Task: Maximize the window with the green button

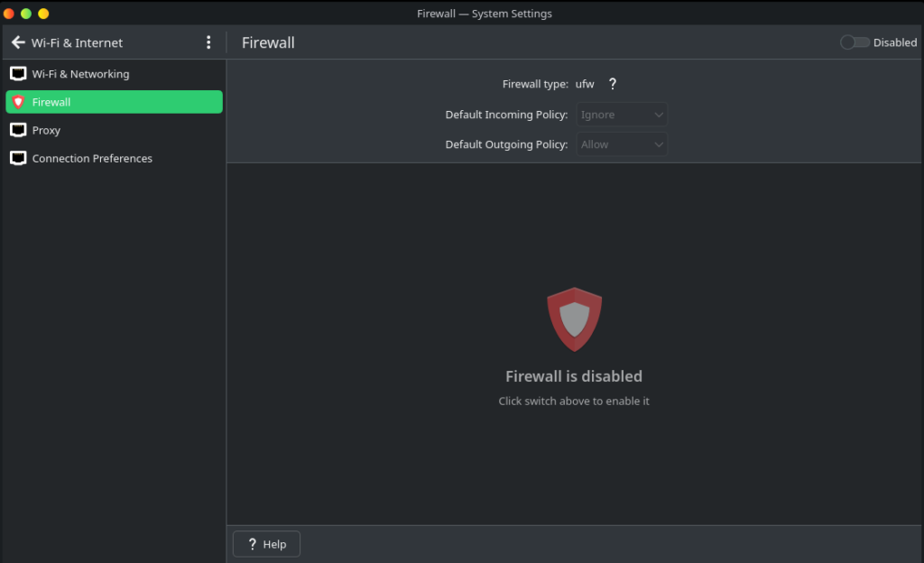Action: pyautogui.click(x=26, y=14)
